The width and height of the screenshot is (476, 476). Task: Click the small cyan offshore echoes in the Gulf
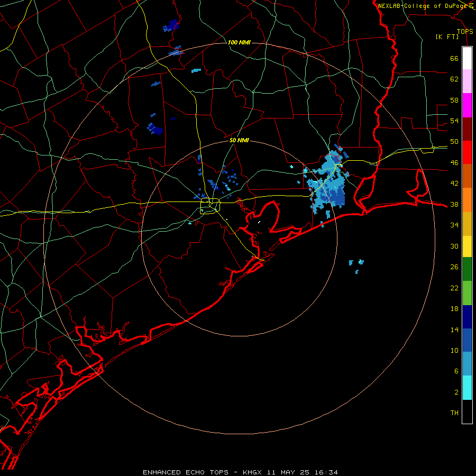pyautogui.click(x=356, y=266)
